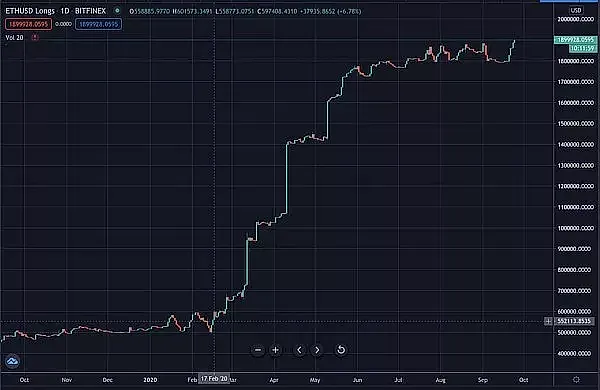Click the 1D interval label
The image size is (600, 390).
pyautogui.click(x=65, y=11)
